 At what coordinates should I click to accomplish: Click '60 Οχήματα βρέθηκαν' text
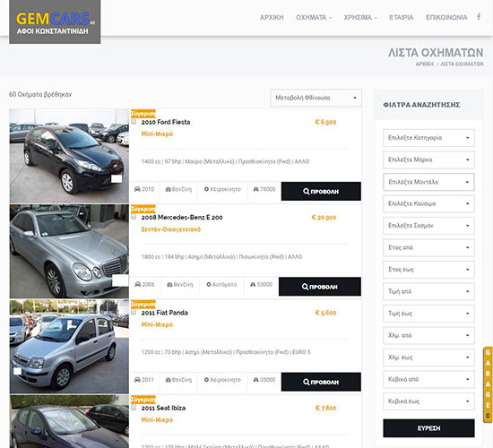point(40,94)
